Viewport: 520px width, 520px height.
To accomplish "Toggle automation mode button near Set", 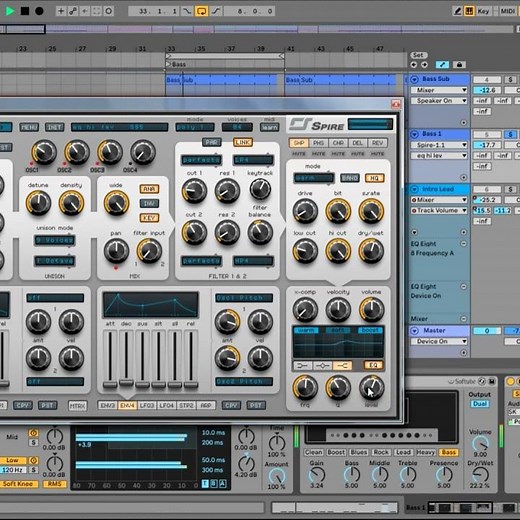I will 442,65.
